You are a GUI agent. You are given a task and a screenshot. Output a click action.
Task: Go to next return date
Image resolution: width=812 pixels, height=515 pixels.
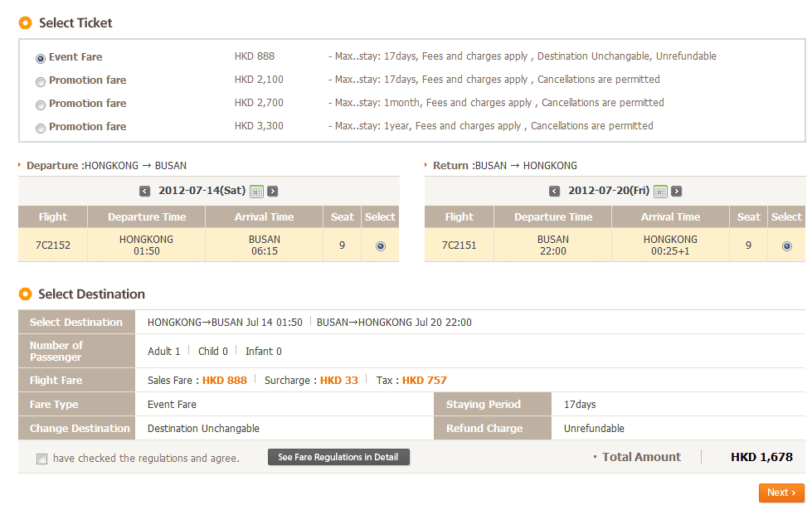(x=677, y=192)
